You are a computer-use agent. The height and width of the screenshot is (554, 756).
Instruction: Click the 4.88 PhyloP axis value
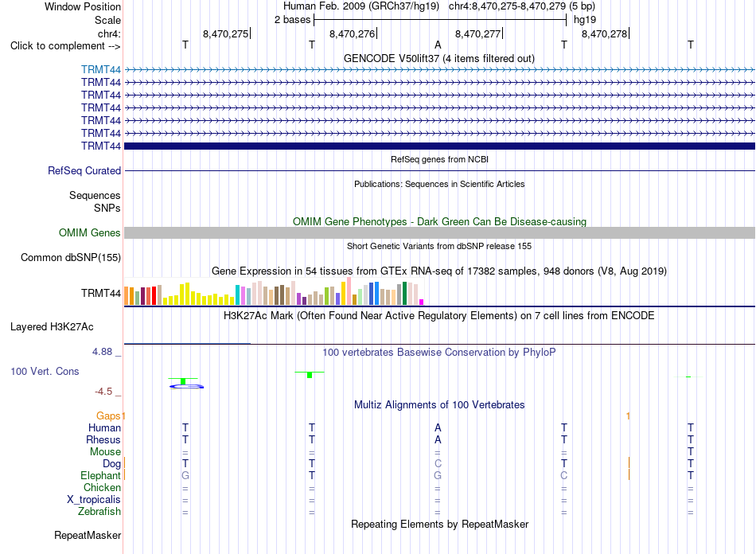point(102,352)
